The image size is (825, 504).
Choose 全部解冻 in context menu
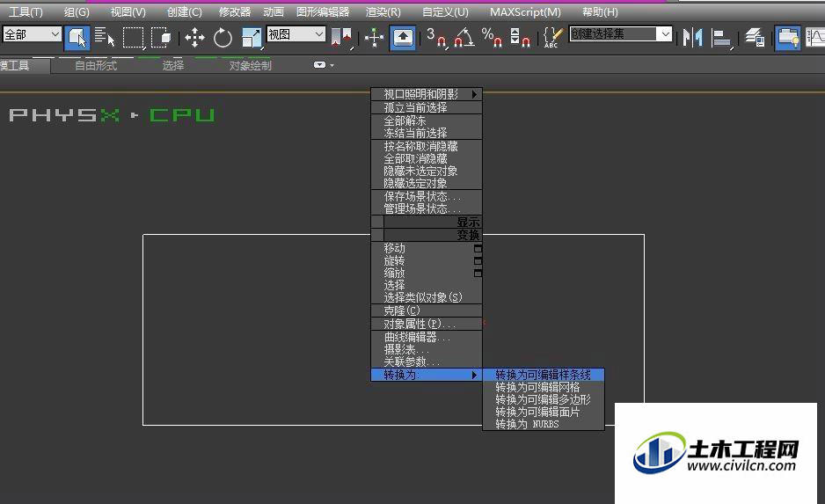coord(427,121)
